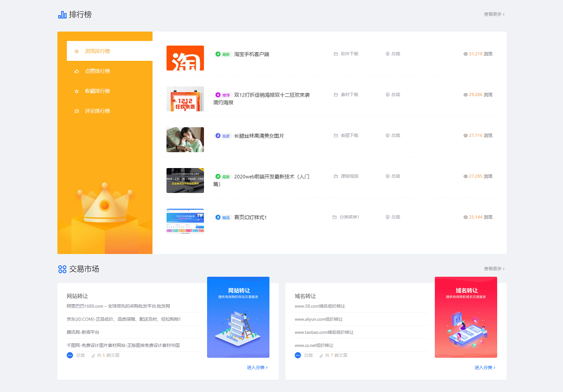Click the 独家 badge beside 长腿丝袜高清美女图片
This screenshot has height=392, width=563.
[x=222, y=136]
